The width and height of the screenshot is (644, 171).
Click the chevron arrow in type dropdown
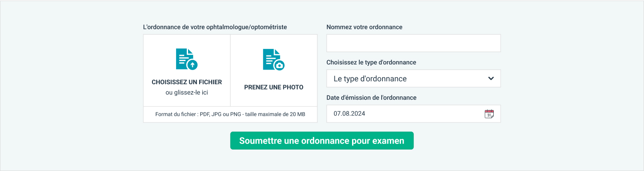[491, 79]
